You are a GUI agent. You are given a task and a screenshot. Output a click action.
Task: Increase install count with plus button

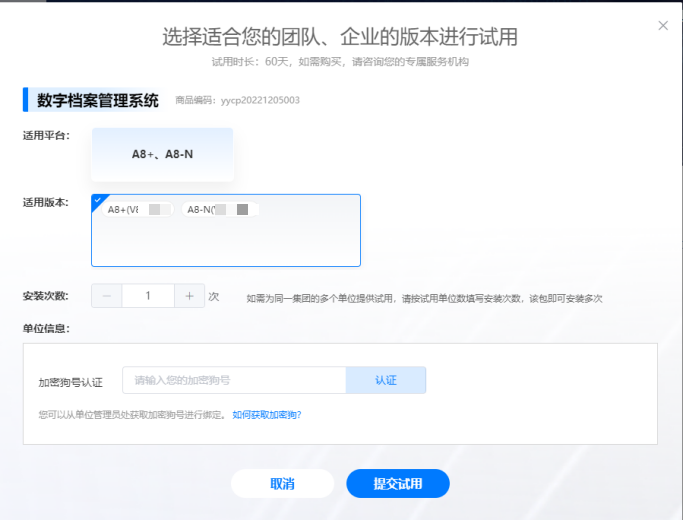189,296
